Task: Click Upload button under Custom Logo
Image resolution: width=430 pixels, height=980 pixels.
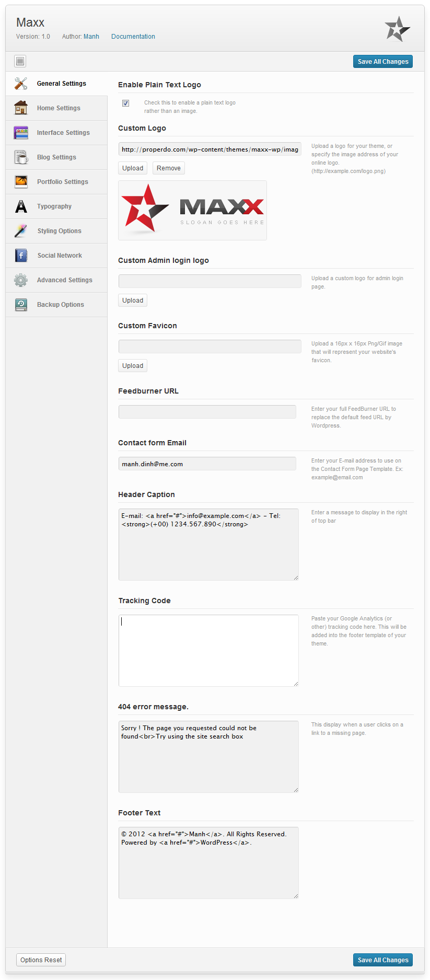Action: click(x=133, y=168)
